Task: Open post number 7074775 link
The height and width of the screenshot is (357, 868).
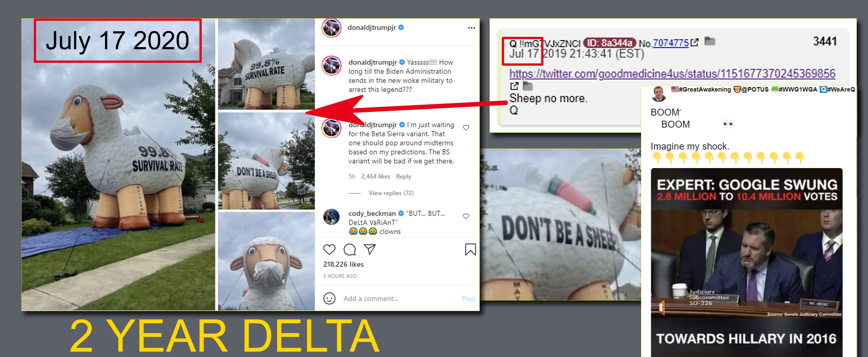Action: point(670,43)
